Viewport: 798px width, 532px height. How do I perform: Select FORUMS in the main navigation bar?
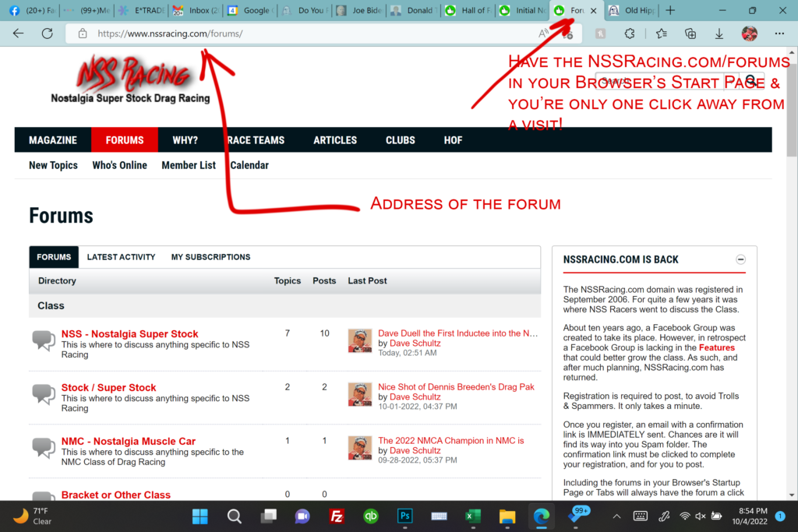125,140
